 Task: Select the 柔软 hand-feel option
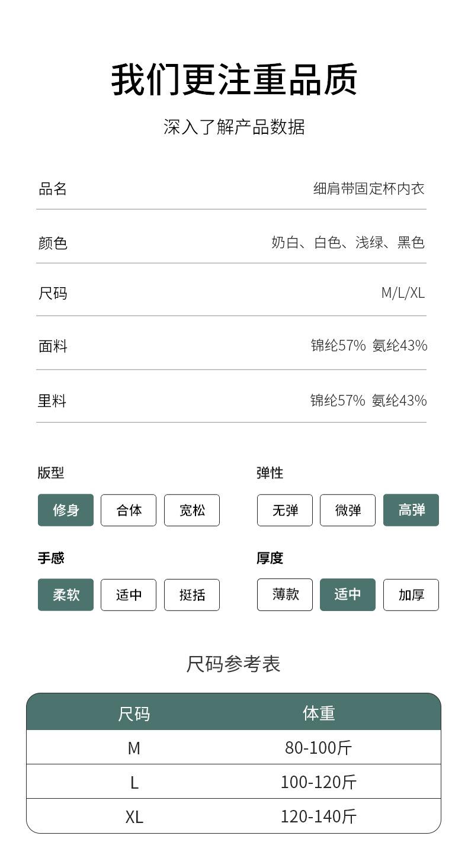(66, 594)
